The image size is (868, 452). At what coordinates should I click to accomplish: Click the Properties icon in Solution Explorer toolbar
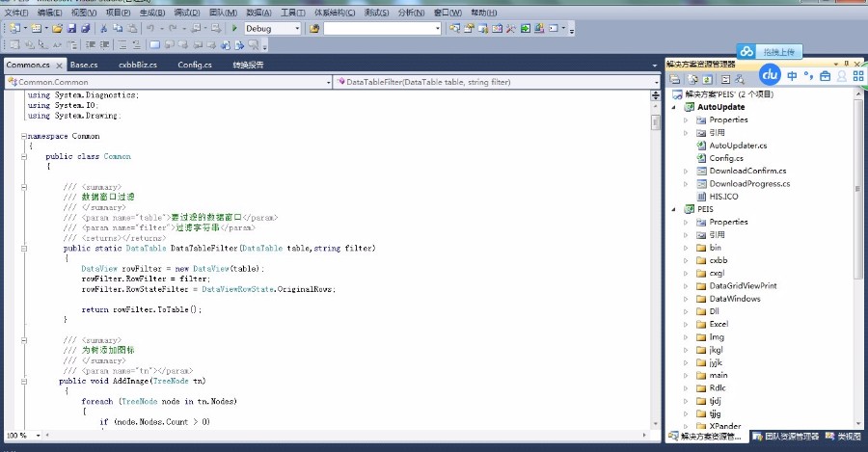[x=675, y=79]
